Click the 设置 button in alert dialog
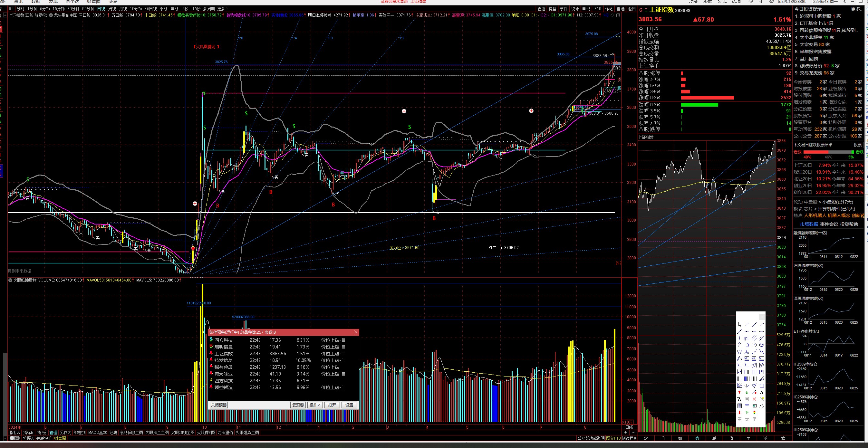Viewport: 868px width, 448px height. 350,405
